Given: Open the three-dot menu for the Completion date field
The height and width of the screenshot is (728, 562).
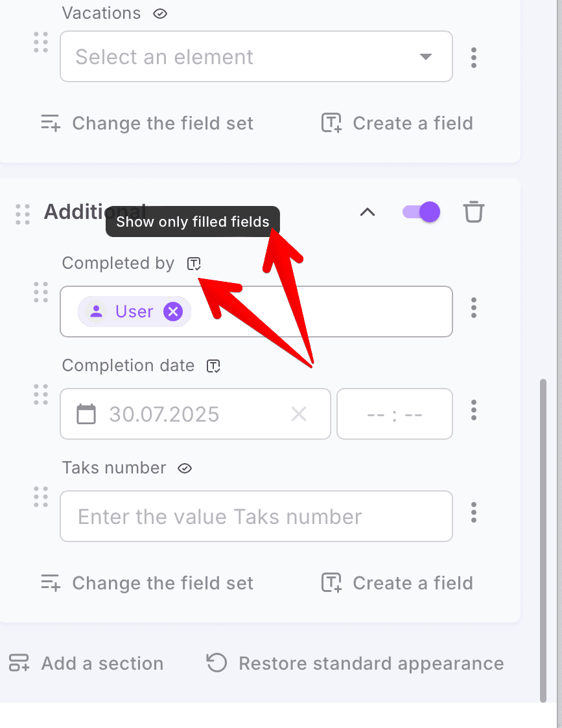Looking at the screenshot, I should point(474,410).
